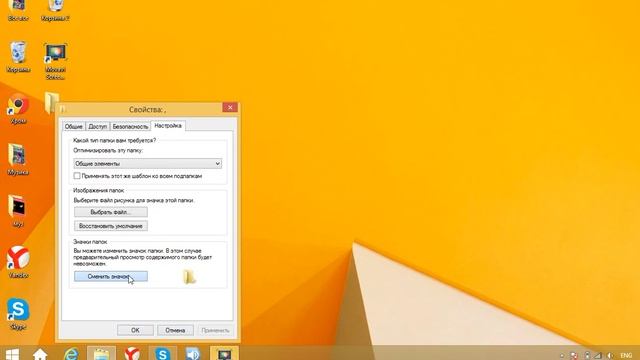
Task: Open the Recycle Bin desktop icon
Action: click(18, 56)
